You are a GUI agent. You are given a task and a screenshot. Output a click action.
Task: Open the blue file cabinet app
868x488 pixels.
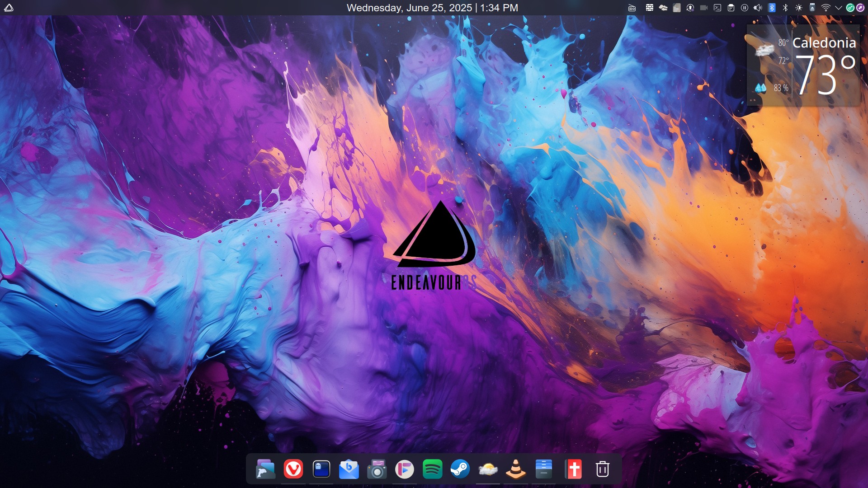coord(543,469)
